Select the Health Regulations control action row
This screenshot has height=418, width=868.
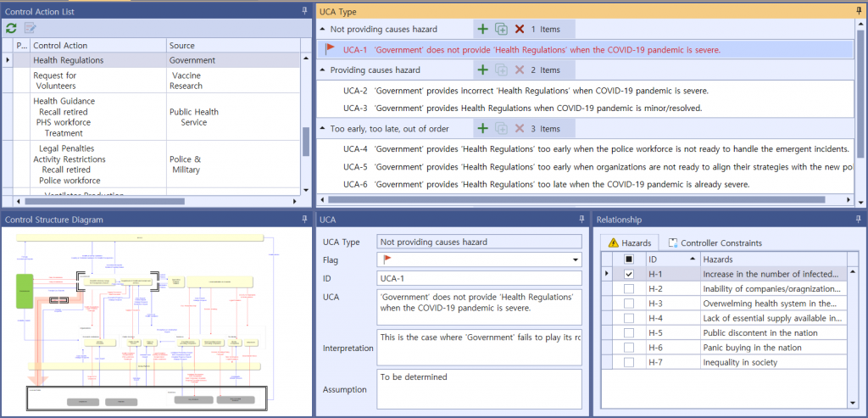(x=151, y=60)
